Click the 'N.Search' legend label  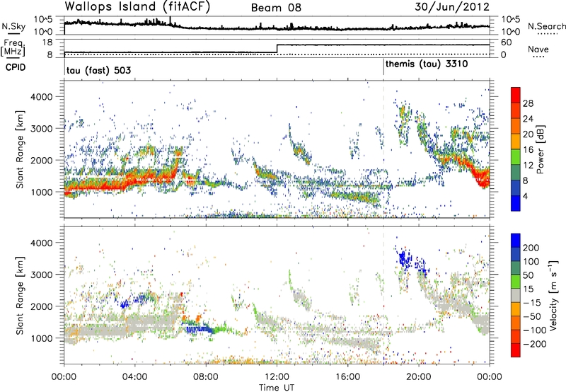point(546,26)
